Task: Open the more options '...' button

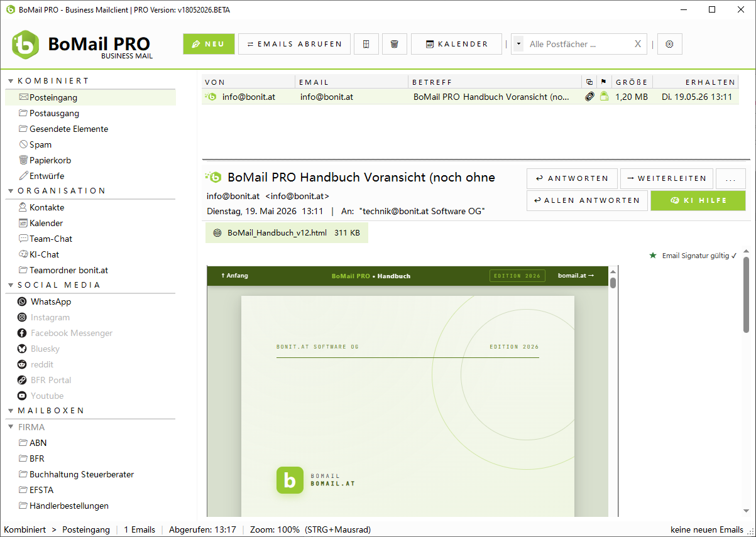Action: click(x=730, y=178)
